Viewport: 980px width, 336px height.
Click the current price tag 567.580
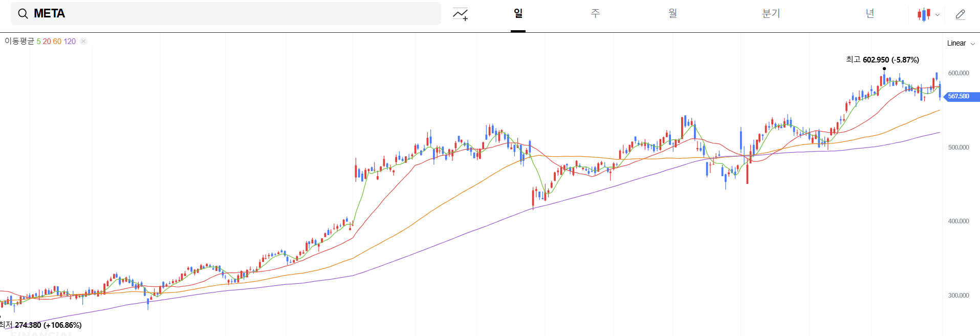(962, 96)
